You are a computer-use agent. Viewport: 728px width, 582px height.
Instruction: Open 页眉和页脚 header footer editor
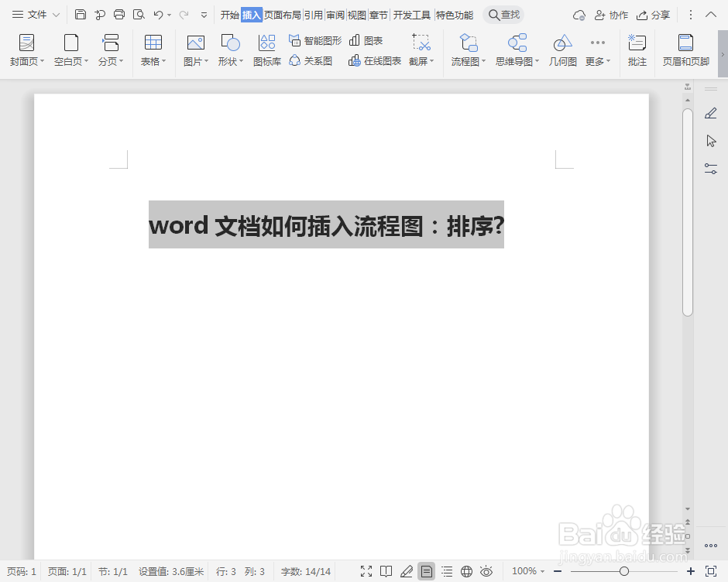[x=686, y=50]
